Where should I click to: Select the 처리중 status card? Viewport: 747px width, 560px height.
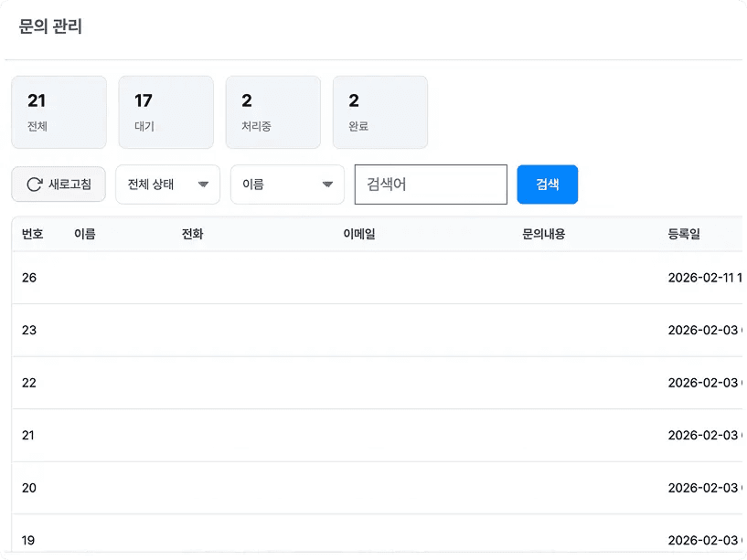coord(273,112)
